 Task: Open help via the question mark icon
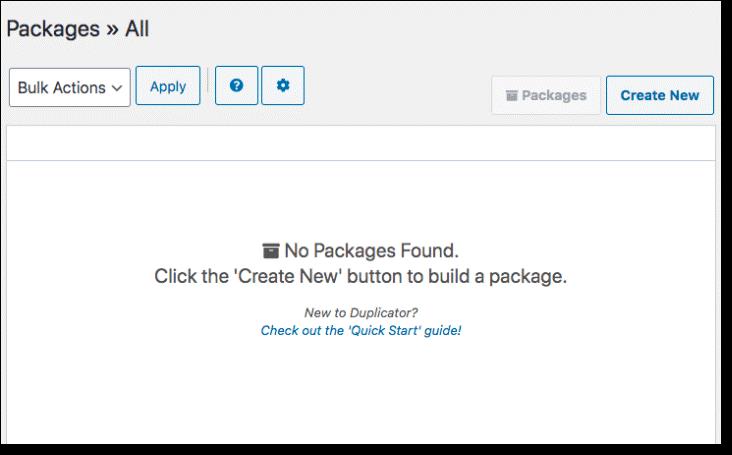tap(236, 85)
